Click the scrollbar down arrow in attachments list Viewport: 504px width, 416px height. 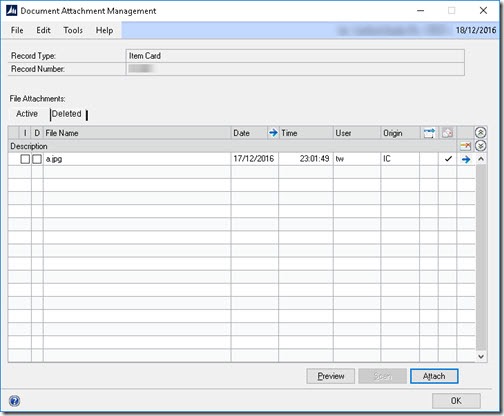click(x=481, y=356)
